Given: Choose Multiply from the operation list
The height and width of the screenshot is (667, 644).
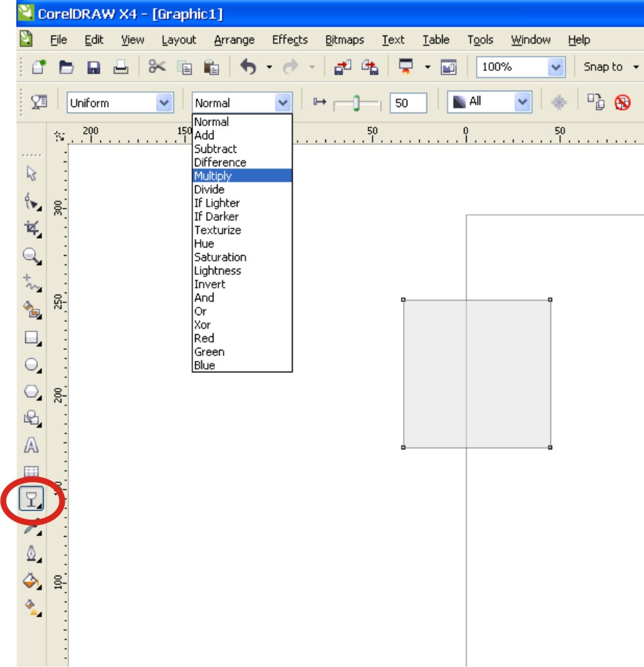Looking at the screenshot, I should click(x=242, y=176).
